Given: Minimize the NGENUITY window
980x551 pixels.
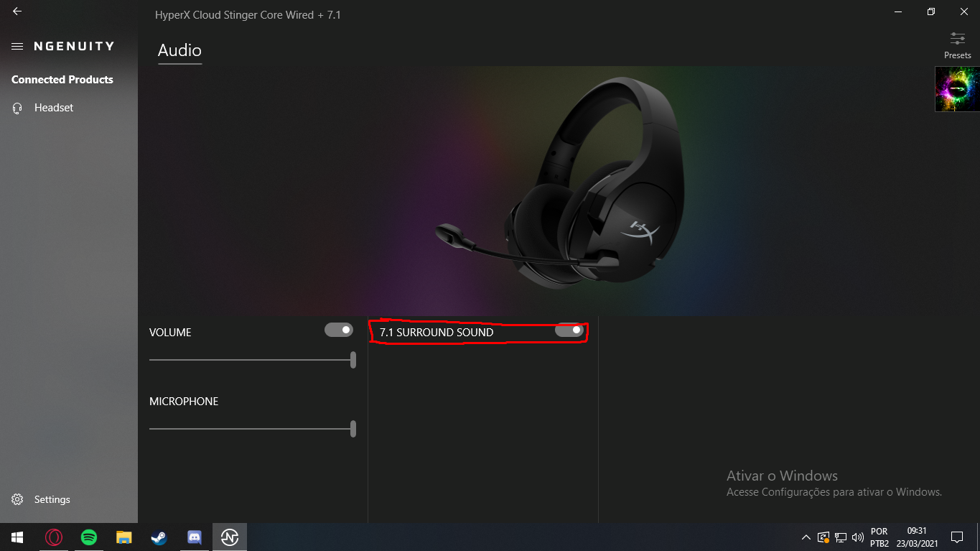Looking at the screenshot, I should tap(898, 11).
